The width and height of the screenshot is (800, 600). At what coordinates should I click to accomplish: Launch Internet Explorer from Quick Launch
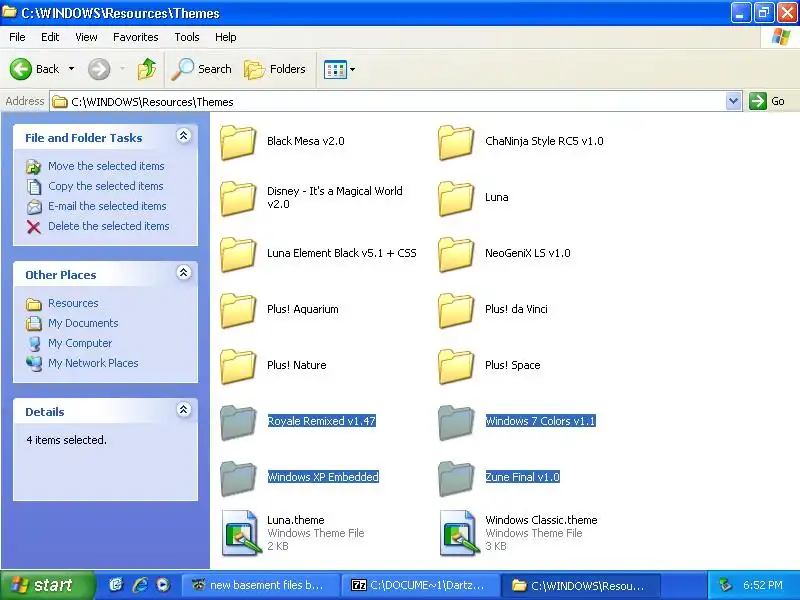tap(140, 585)
